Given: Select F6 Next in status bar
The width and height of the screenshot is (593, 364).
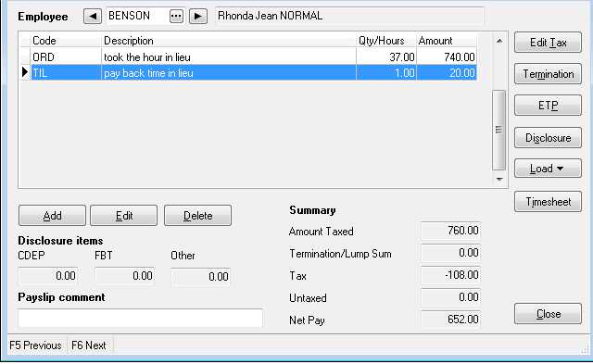Looking at the screenshot, I should [89, 345].
